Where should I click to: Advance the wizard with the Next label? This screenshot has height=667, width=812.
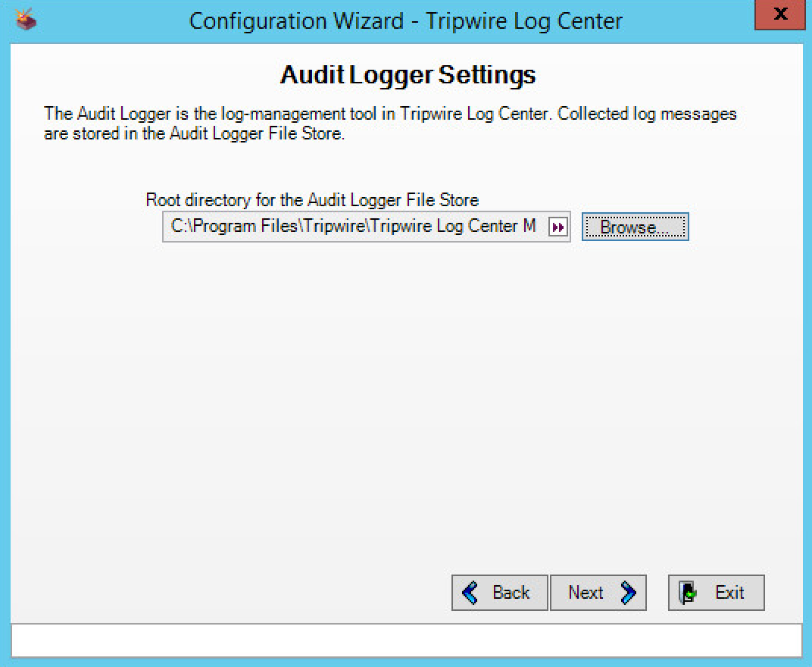tap(586, 593)
